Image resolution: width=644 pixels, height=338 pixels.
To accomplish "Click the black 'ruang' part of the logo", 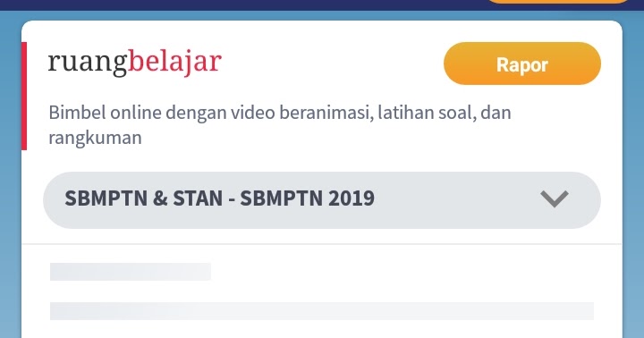I will click(88, 63).
